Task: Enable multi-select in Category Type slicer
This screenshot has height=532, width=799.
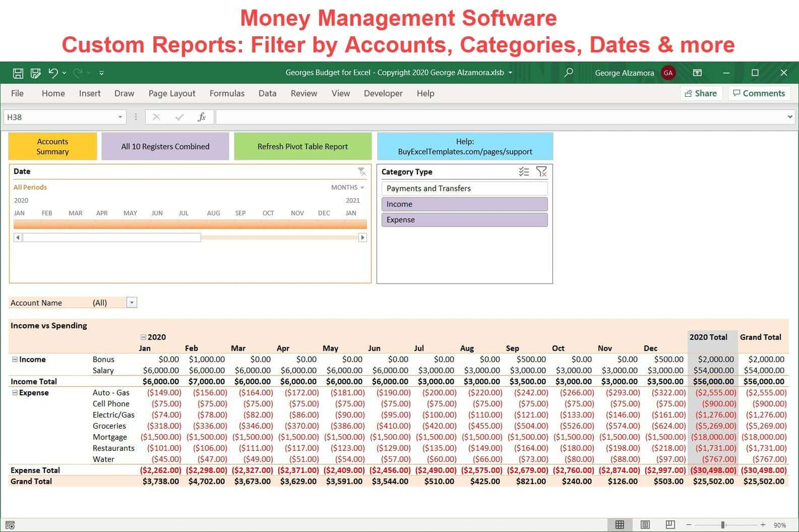Action: tap(524, 172)
